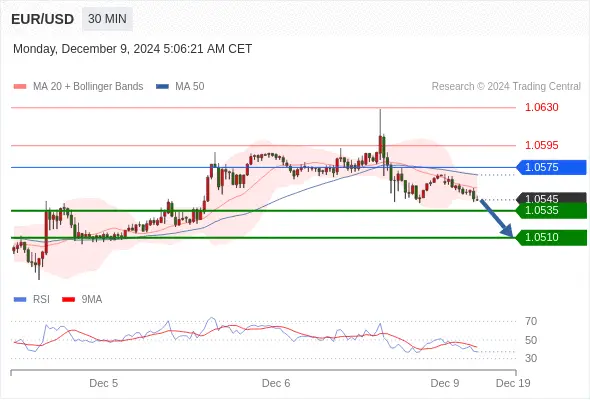The height and width of the screenshot is (400, 590).
Task: Click the MA 20 + Bollinger Bands red swatch
Action: tap(20, 87)
